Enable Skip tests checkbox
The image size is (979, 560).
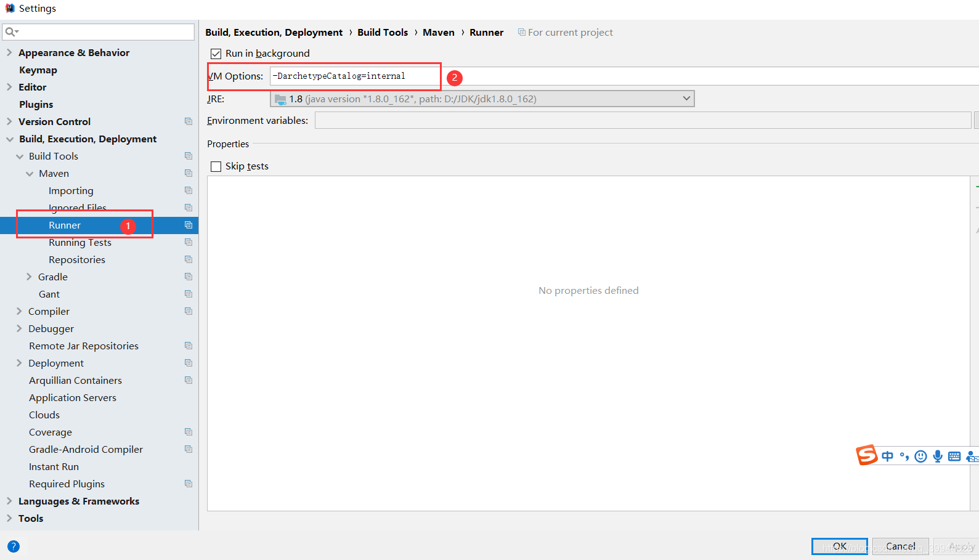pyautogui.click(x=216, y=166)
